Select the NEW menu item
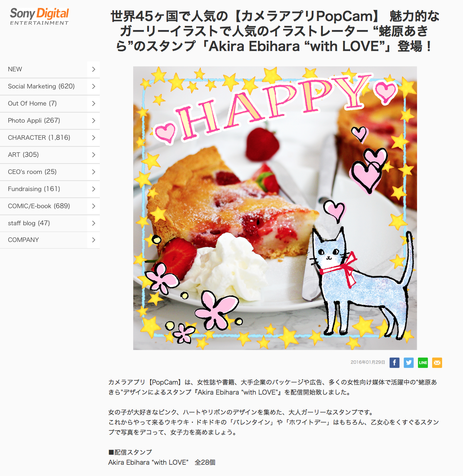 coord(50,69)
